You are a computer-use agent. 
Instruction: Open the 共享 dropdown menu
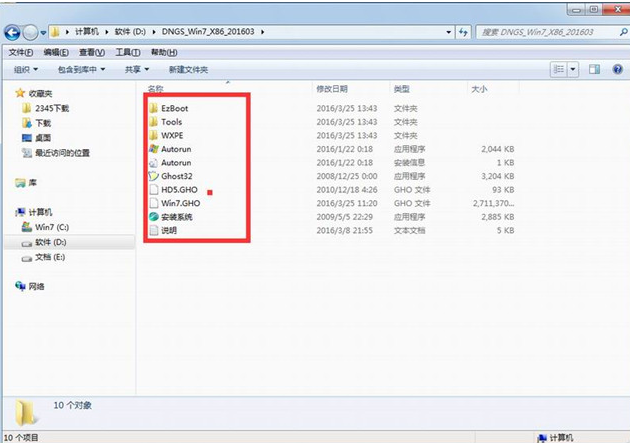[136, 70]
